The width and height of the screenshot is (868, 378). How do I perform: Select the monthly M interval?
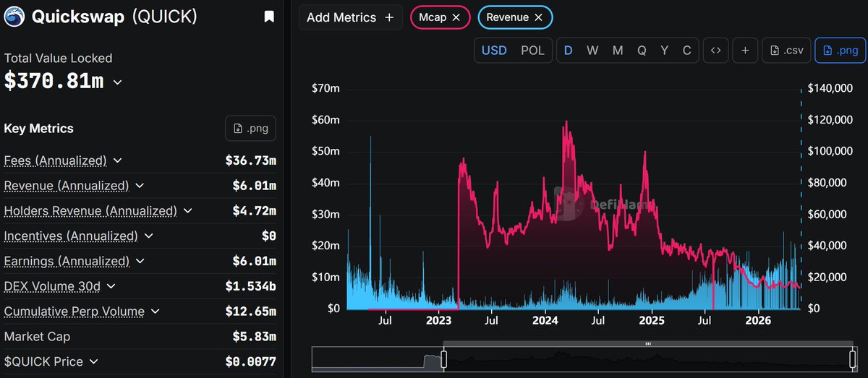[617, 51]
